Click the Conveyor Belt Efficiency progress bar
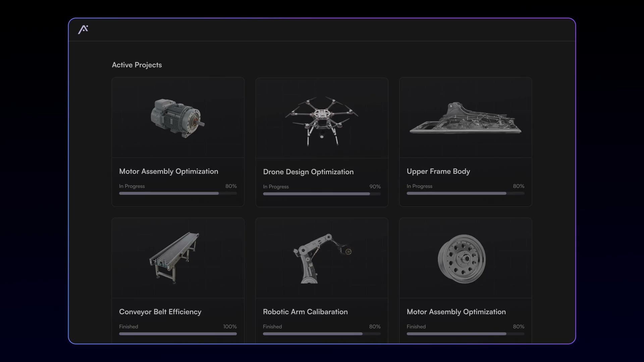This screenshot has width=644, height=362. tap(178, 334)
